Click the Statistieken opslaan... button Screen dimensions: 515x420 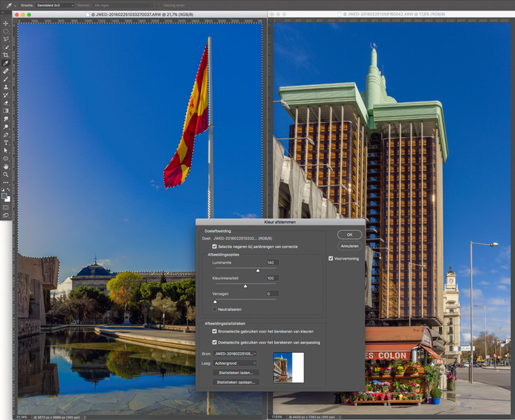tap(236, 382)
